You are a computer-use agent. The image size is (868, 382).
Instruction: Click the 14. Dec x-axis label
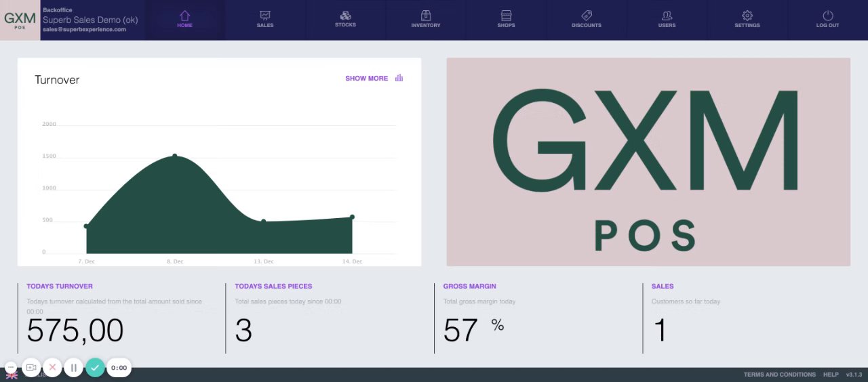coord(352,261)
